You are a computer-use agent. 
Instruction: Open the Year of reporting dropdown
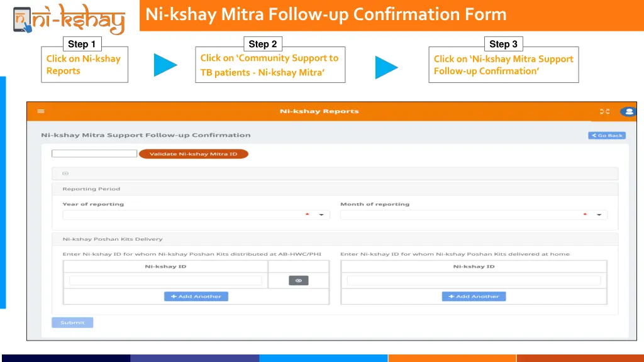319,214
